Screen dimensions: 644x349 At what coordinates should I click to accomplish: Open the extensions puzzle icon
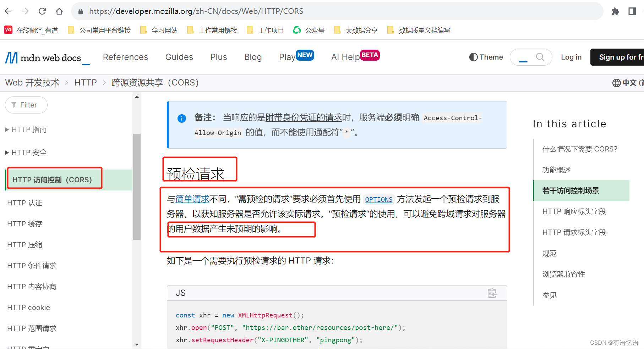(x=615, y=11)
